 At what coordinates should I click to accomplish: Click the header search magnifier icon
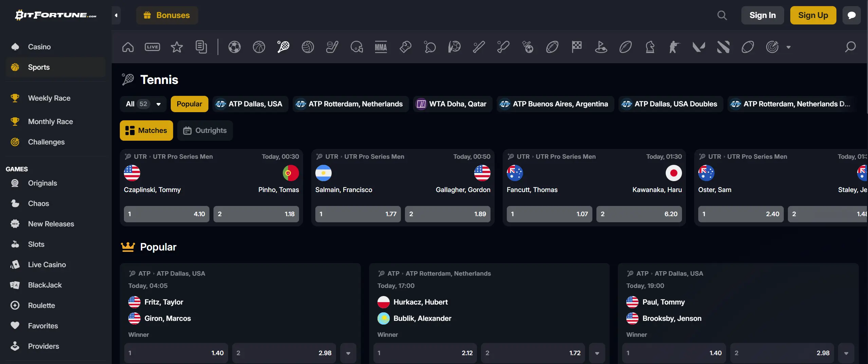tap(722, 15)
